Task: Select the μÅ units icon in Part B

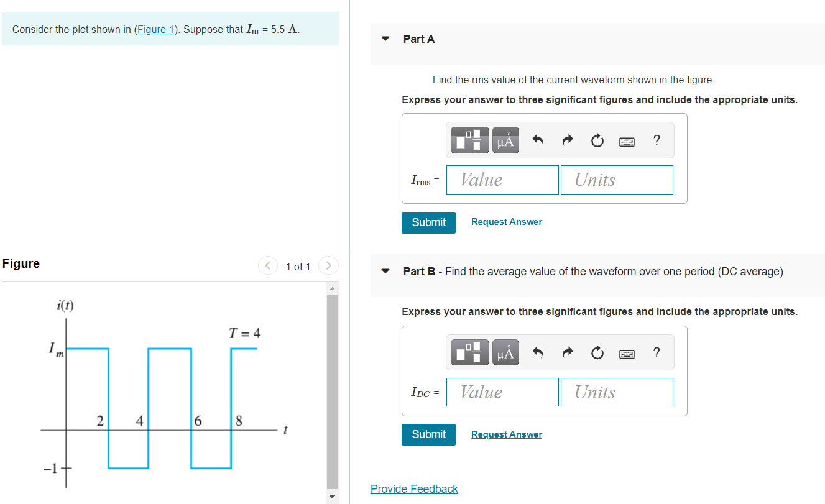Action: pos(505,352)
